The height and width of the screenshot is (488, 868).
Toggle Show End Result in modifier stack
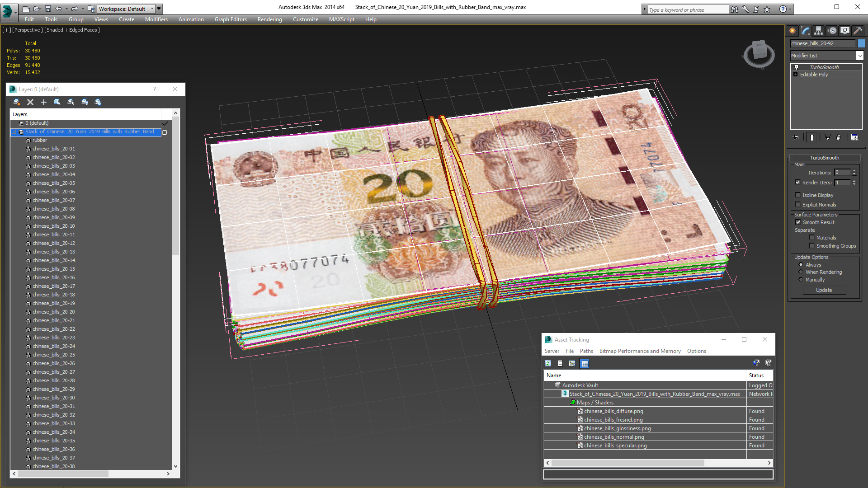(812, 137)
